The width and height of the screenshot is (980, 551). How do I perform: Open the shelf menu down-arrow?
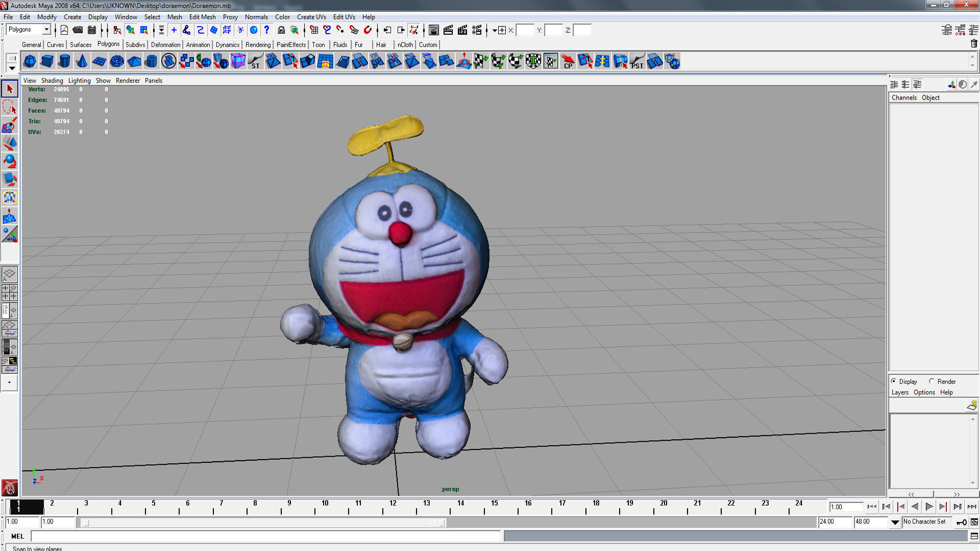click(x=12, y=68)
